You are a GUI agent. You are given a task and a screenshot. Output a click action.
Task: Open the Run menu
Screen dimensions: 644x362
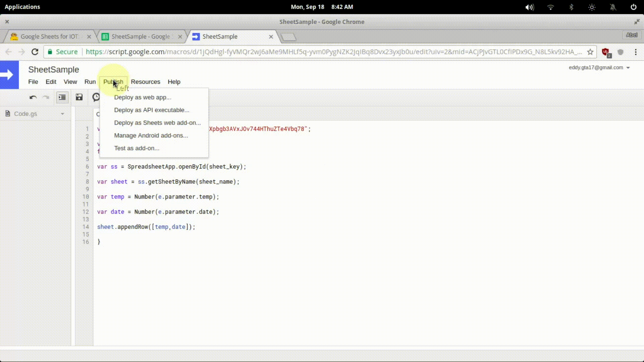[90, 82]
